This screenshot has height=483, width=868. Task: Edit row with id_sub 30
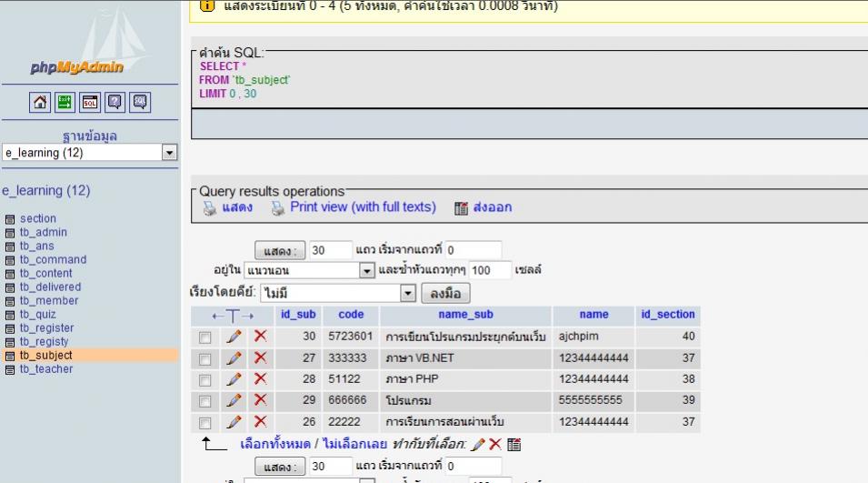(234, 337)
